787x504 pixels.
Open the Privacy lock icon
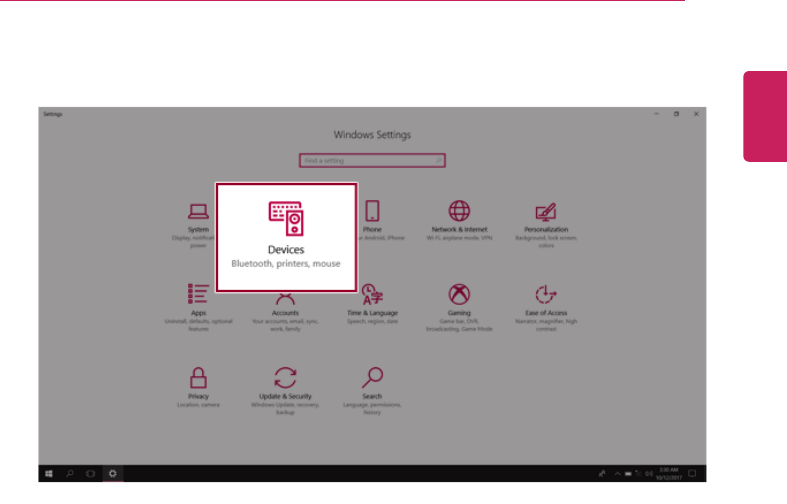pyautogui.click(x=198, y=377)
